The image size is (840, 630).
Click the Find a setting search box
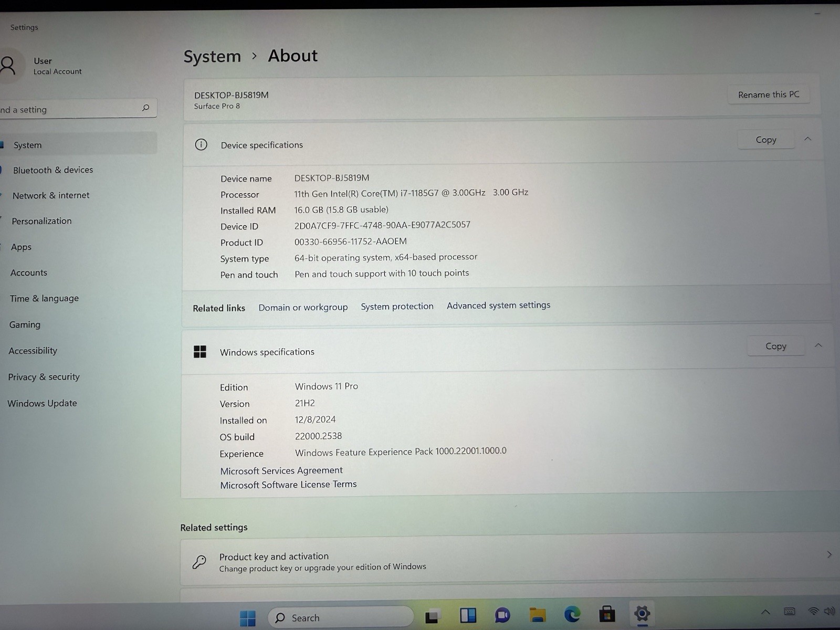point(78,109)
